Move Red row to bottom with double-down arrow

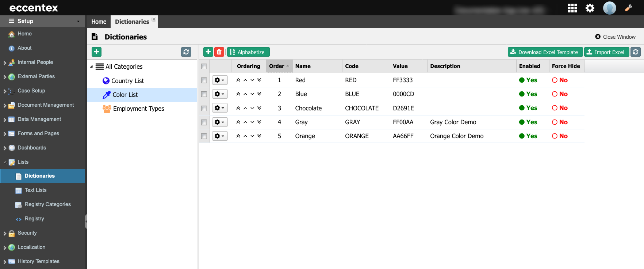pyautogui.click(x=259, y=80)
